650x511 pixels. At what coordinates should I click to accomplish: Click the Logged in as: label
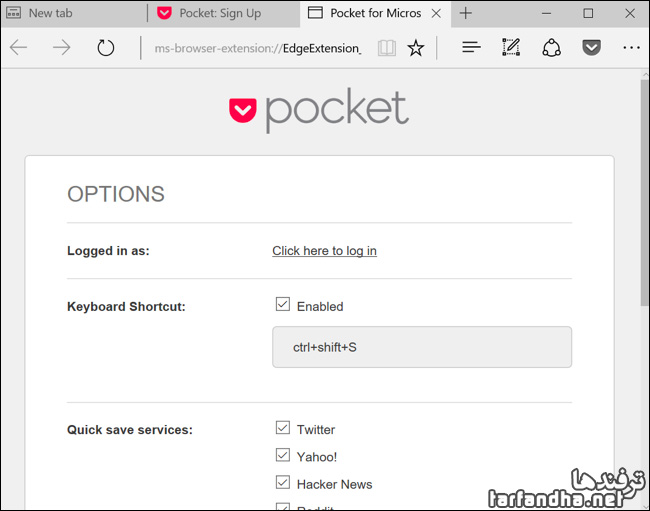click(108, 251)
